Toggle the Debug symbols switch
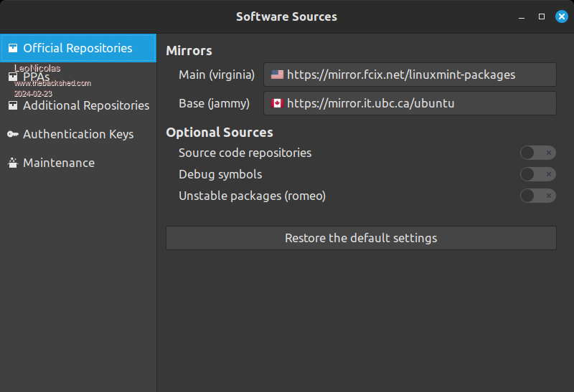This screenshot has width=574, height=392. click(x=537, y=174)
